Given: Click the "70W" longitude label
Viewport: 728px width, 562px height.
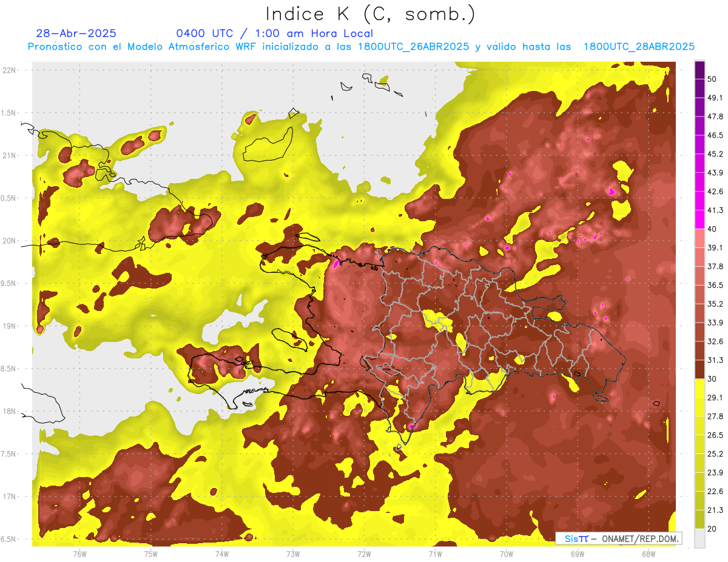Looking at the screenshot, I should click(x=506, y=554).
